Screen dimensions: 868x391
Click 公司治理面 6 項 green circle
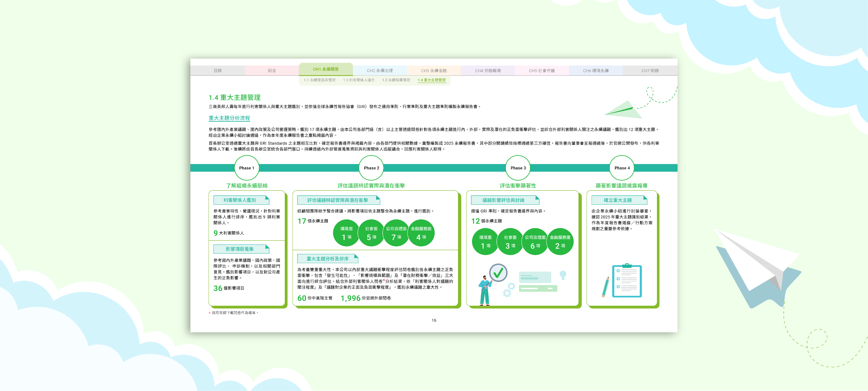tap(535, 242)
